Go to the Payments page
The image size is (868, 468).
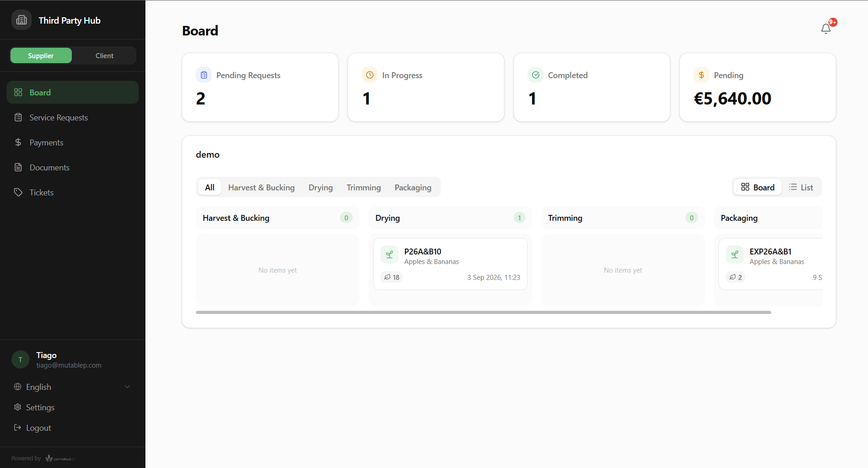click(73, 142)
